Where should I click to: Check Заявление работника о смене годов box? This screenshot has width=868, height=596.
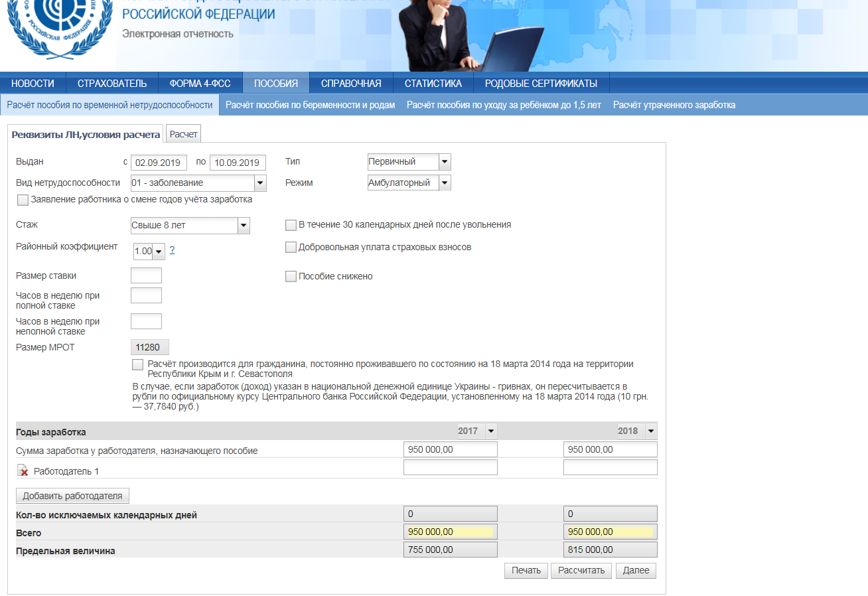(x=23, y=200)
